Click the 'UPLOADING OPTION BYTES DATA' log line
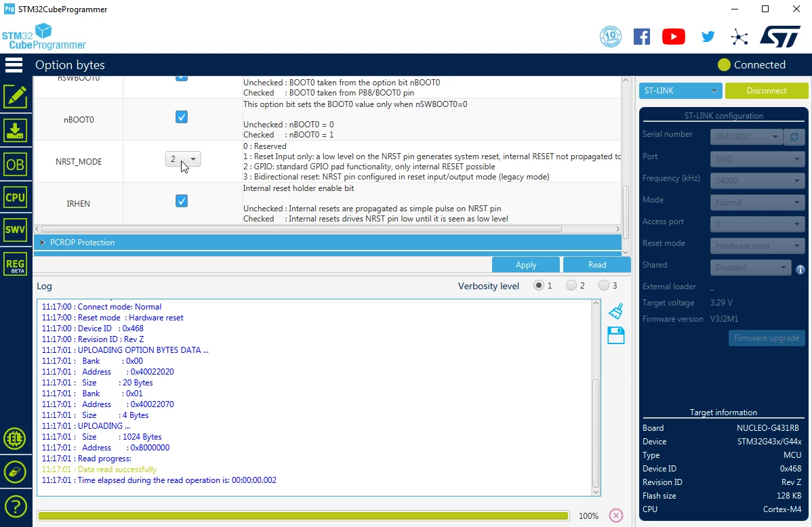 (x=125, y=350)
